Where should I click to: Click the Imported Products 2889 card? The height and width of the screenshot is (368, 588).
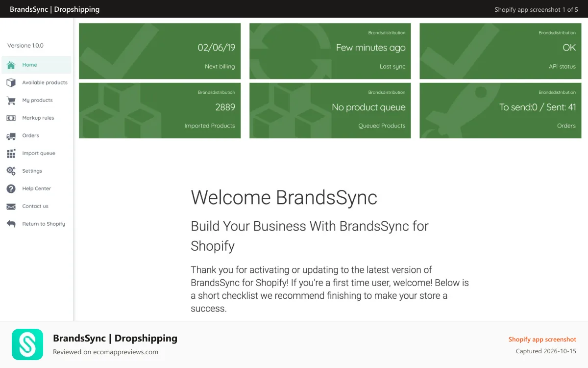(160, 110)
